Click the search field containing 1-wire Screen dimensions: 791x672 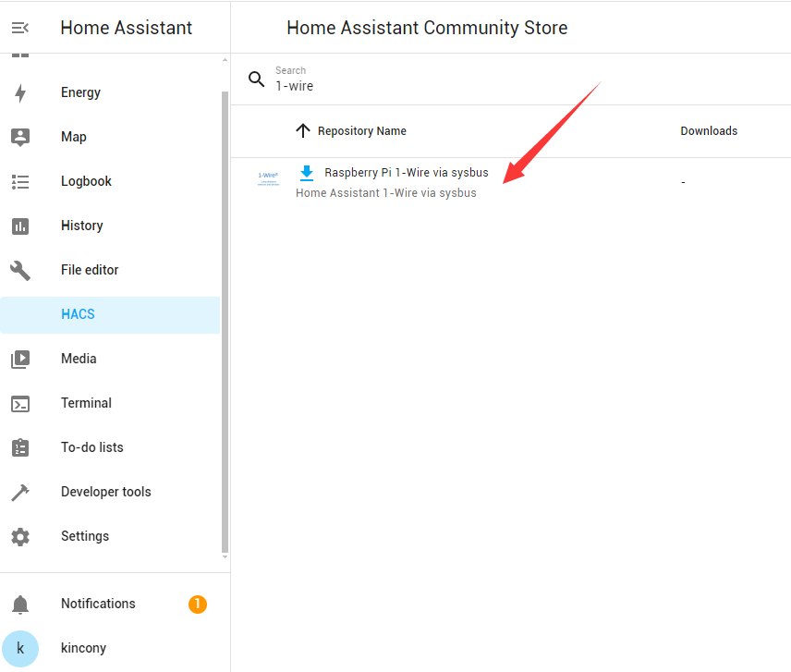462,86
